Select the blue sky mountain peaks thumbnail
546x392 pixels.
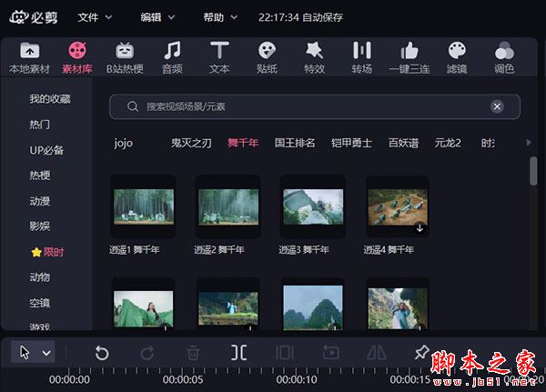pyautogui.click(x=313, y=307)
